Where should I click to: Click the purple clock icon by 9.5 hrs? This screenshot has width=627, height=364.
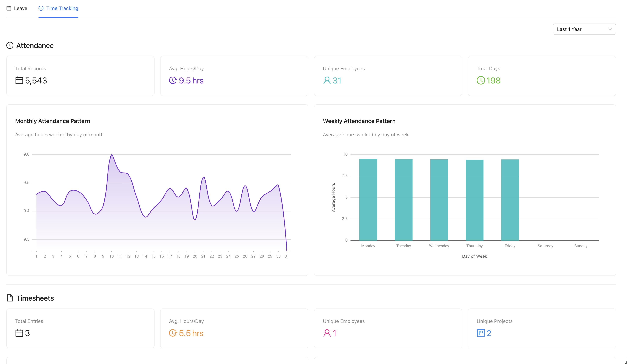tap(173, 81)
